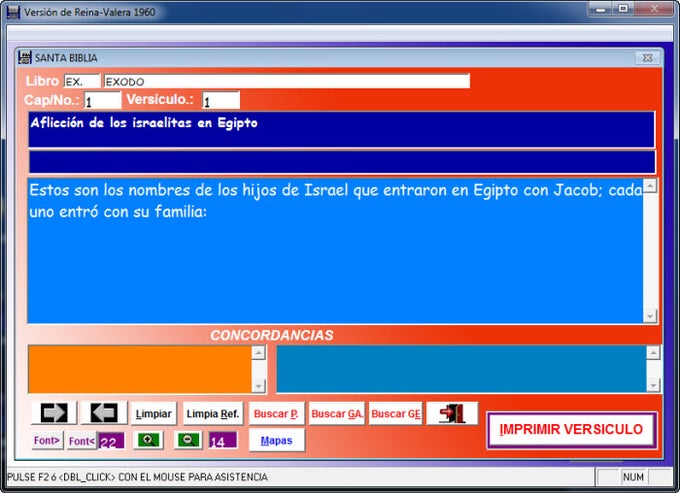Go to previous verse with left arrow button

[104, 413]
